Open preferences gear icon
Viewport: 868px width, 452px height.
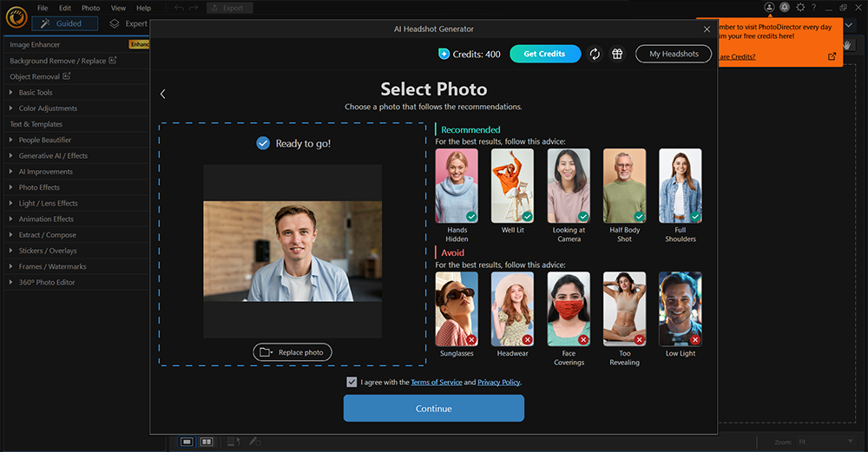tap(800, 7)
